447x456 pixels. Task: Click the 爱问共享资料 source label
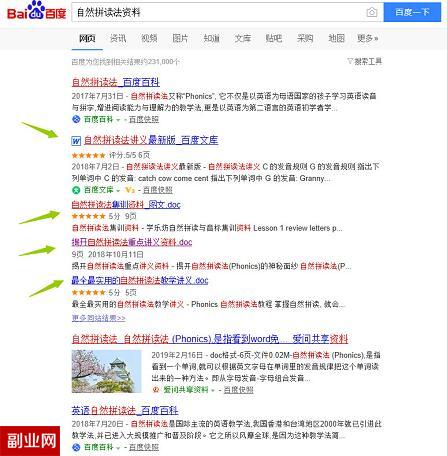[x=186, y=390]
